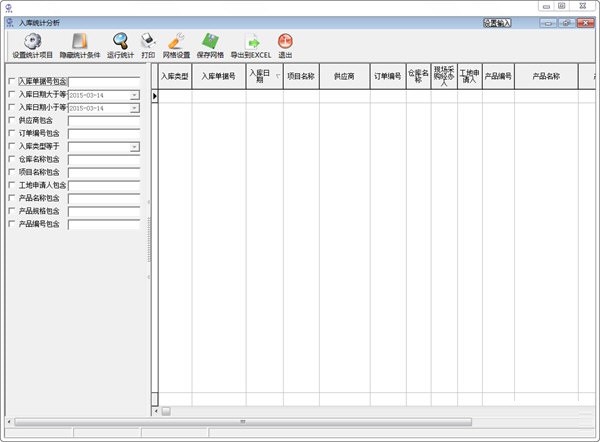
Task: Check the 产品编号包含 checkbox
Action: tap(11, 223)
